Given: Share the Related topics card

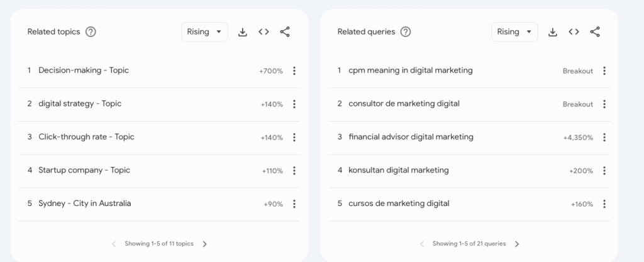Looking at the screenshot, I should pos(285,32).
